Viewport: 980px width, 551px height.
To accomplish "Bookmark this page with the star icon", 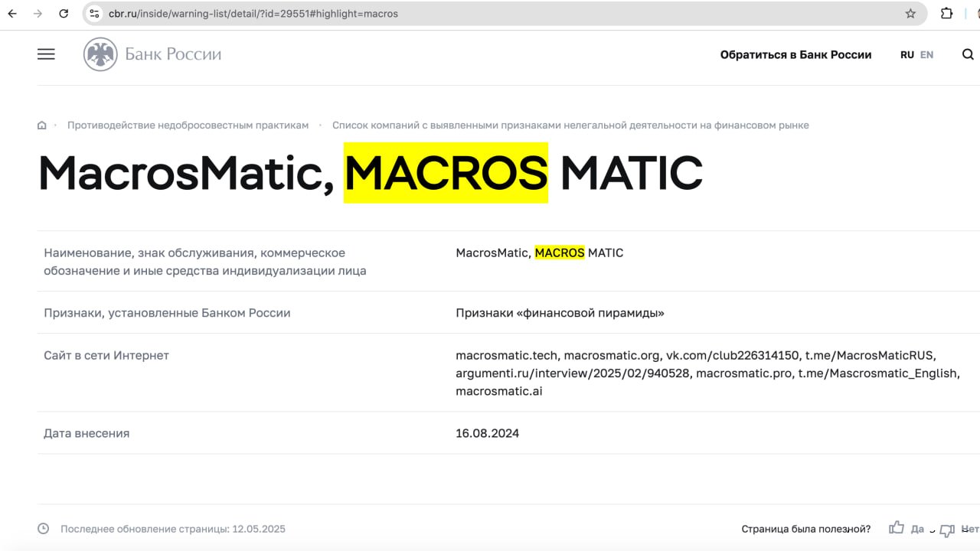I will tap(910, 14).
